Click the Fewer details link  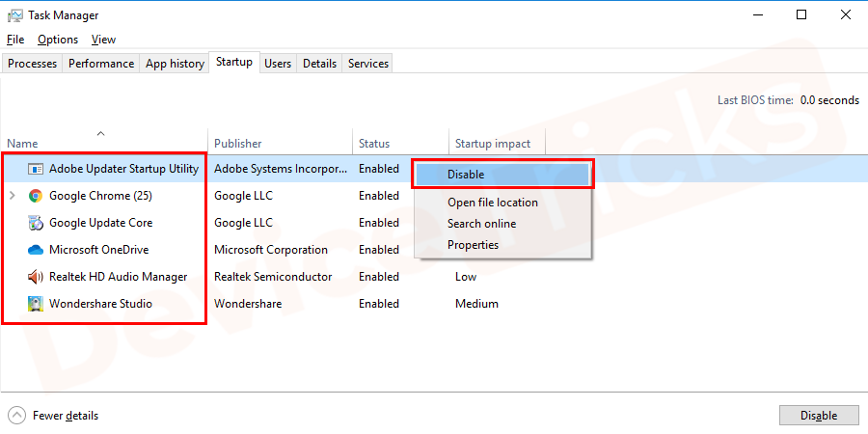pos(66,415)
